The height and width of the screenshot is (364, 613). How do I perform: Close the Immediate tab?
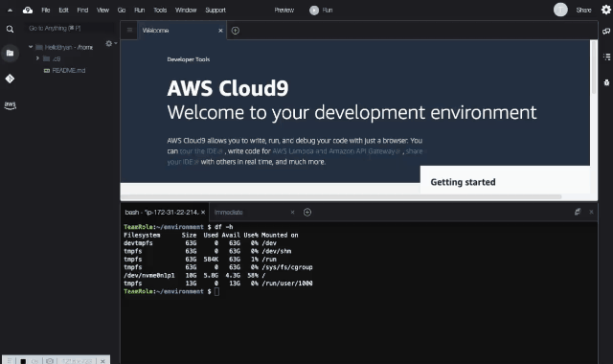coord(292,213)
